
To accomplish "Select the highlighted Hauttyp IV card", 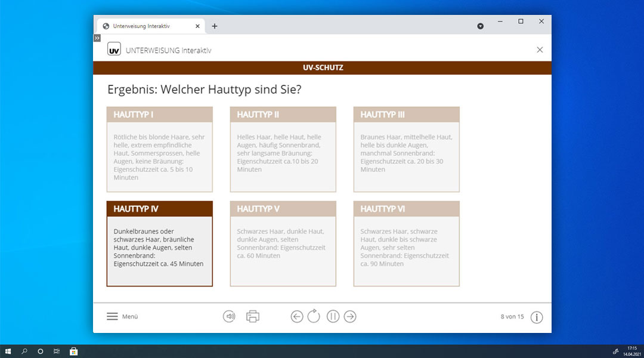I will pos(160,243).
